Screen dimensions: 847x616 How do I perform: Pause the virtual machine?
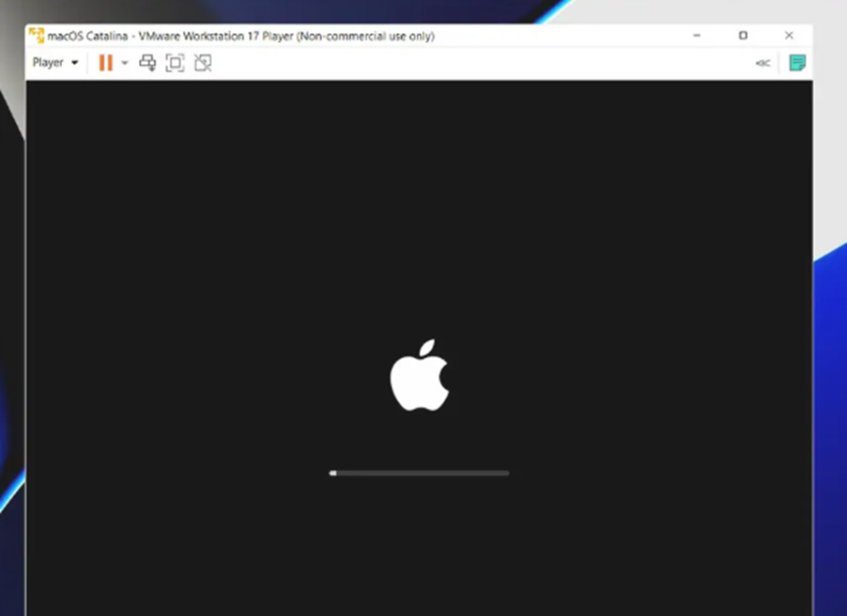tap(106, 63)
